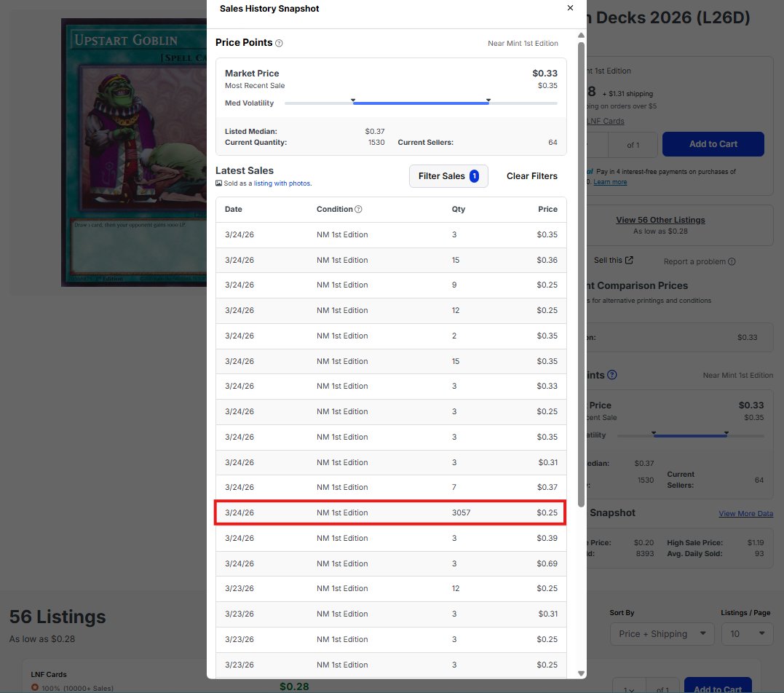Click the scrollbar down arrow in dialog

(581, 673)
